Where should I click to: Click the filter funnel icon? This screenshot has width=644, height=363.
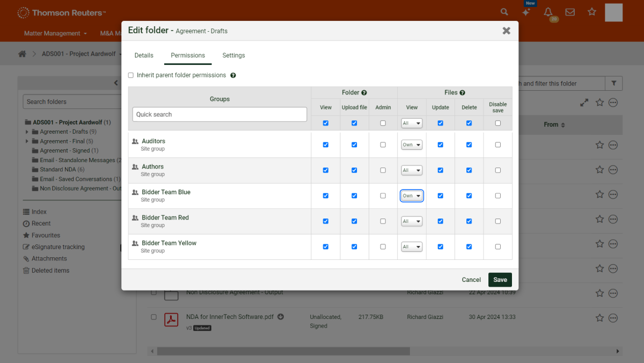tap(613, 83)
